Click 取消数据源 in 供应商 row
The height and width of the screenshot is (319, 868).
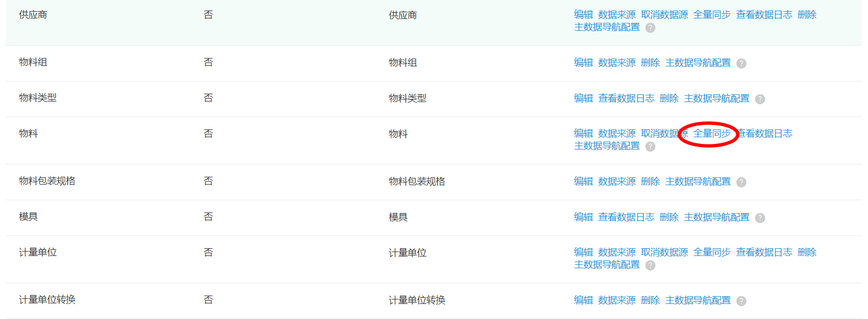pyautogui.click(x=664, y=14)
